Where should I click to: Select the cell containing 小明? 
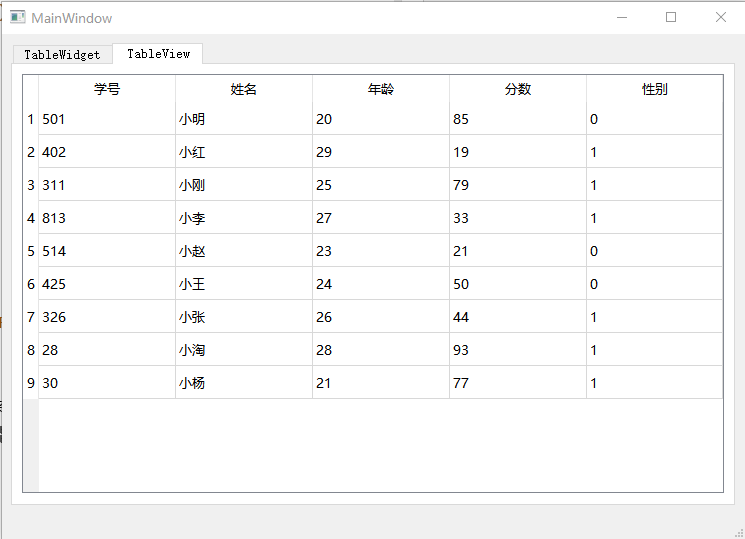[x=244, y=119]
